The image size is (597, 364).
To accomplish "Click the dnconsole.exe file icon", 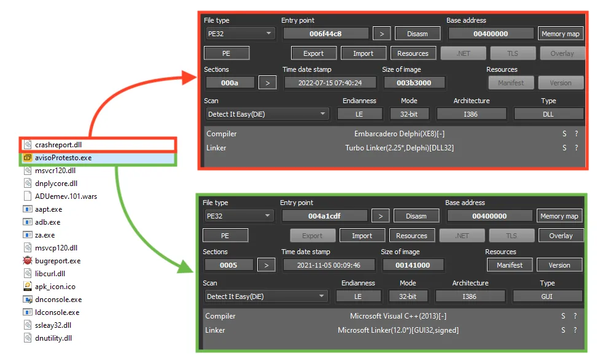I will (x=28, y=300).
